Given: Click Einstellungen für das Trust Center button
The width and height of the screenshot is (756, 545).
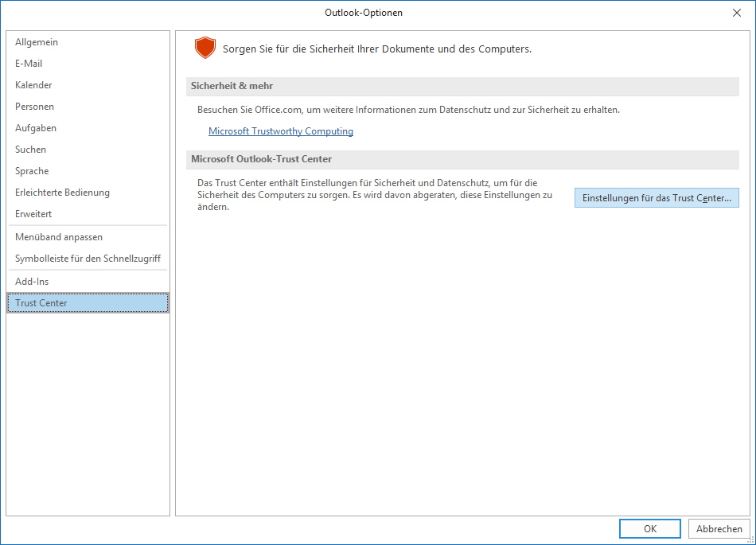Looking at the screenshot, I should click(657, 198).
